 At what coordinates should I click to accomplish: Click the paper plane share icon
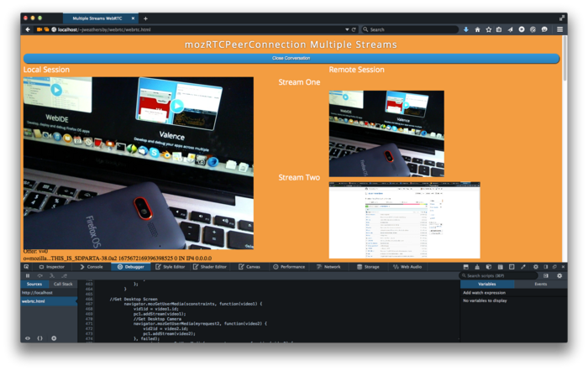tap(511, 29)
